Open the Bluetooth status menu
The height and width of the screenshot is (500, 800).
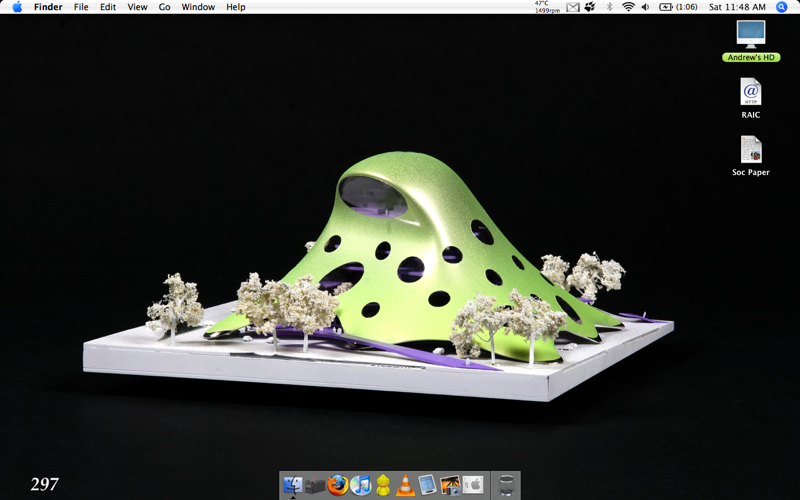click(609, 7)
